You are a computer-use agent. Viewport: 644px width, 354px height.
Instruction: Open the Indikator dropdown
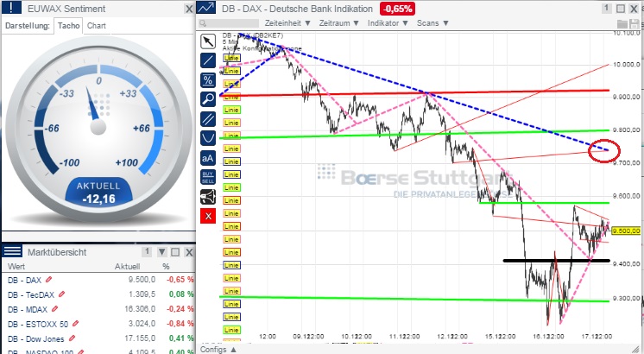388,23
